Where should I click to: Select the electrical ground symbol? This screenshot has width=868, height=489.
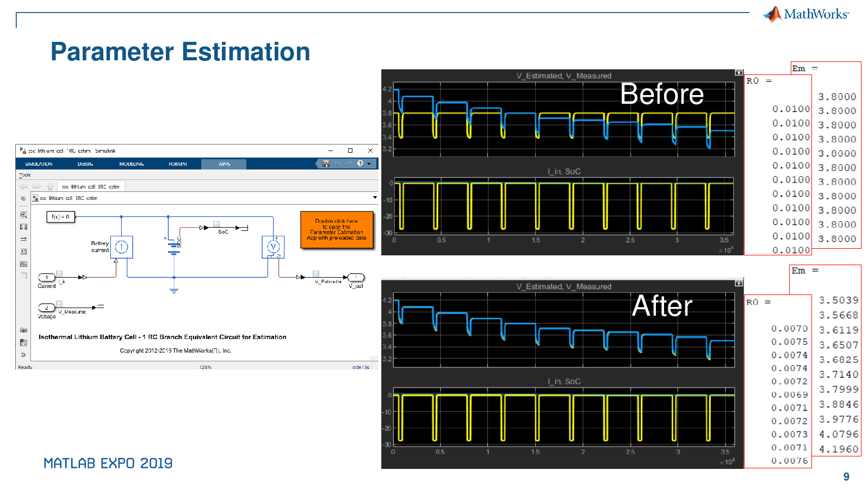coord(174,291)
